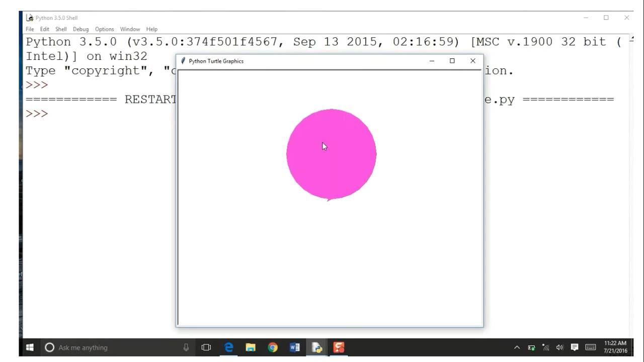Viewport: 644px width, 362px height.
Task: Open Task View from the taskbar
Action: coord(206,347)
